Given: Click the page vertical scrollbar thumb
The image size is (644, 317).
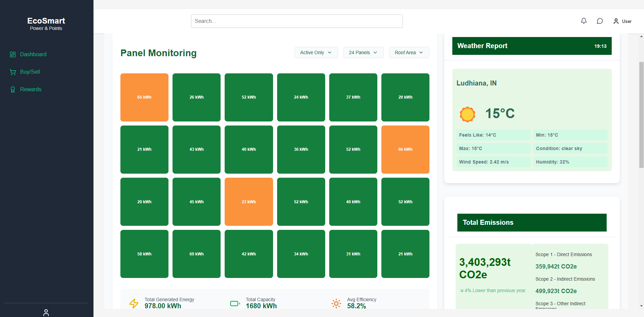Looking at the screenshot, I should [641, 114].
